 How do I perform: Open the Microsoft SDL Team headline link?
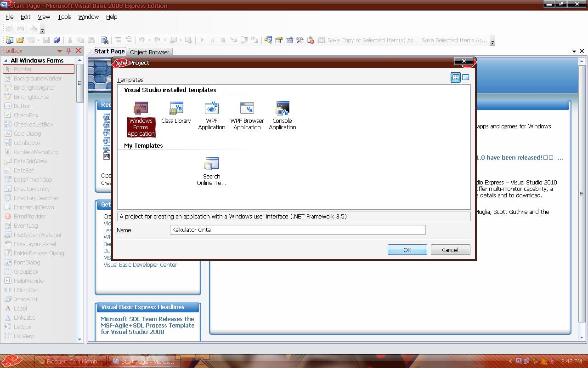coord(147,325)
